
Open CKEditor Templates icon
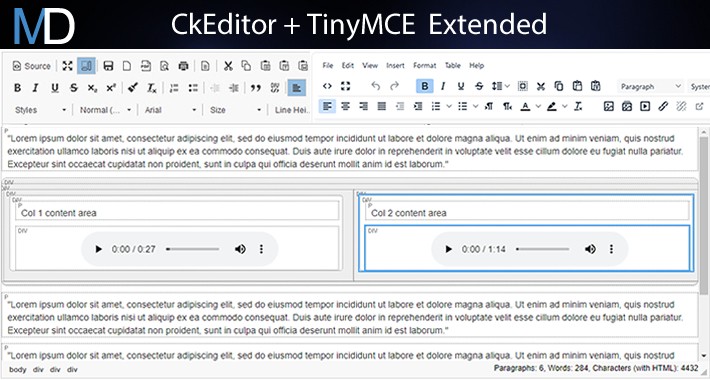tap(205, 66)
